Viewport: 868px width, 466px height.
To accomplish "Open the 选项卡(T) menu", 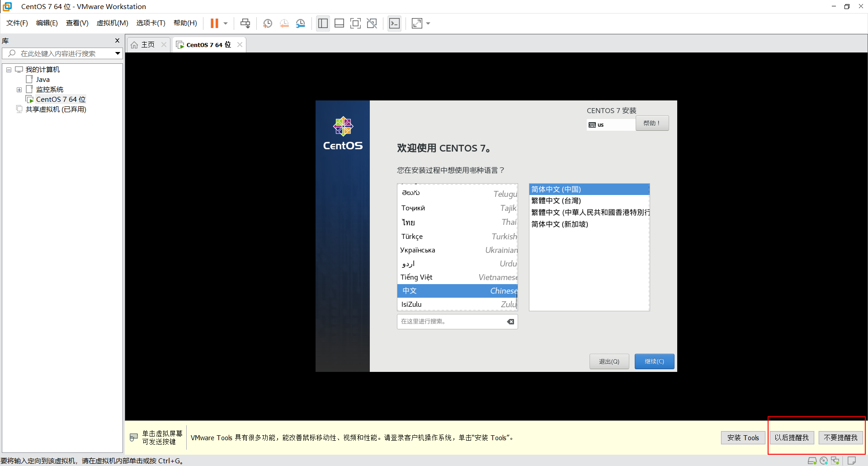I will [151, 23].
